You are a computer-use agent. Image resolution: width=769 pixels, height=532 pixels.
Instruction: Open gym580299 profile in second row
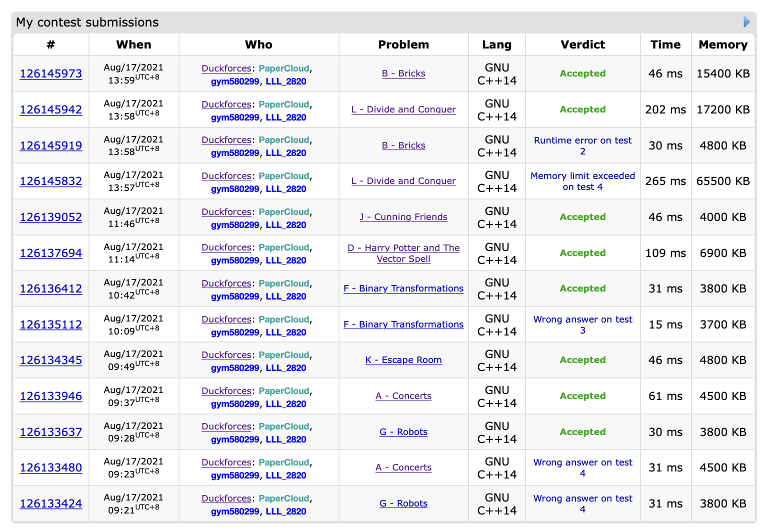tap(235, 117)
